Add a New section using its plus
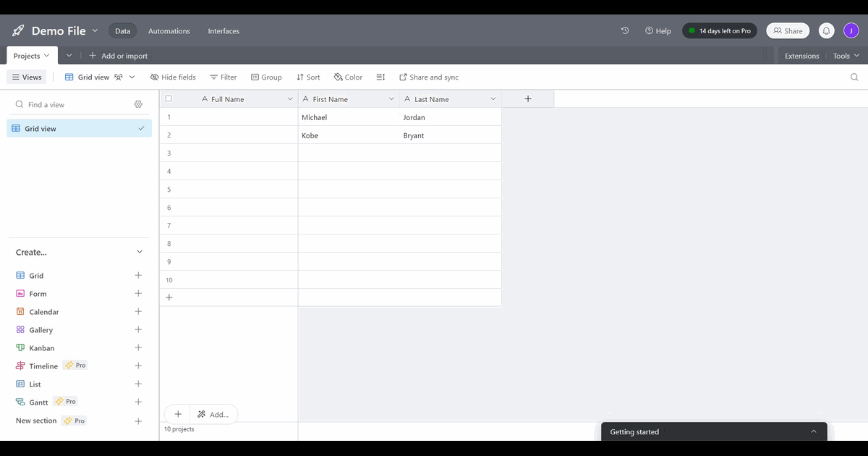 tap(138, 421)
